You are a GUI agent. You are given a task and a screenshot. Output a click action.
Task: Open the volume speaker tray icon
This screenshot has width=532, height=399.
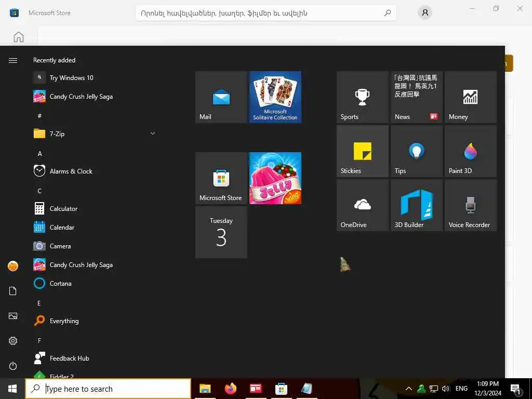tap(445, 389)
